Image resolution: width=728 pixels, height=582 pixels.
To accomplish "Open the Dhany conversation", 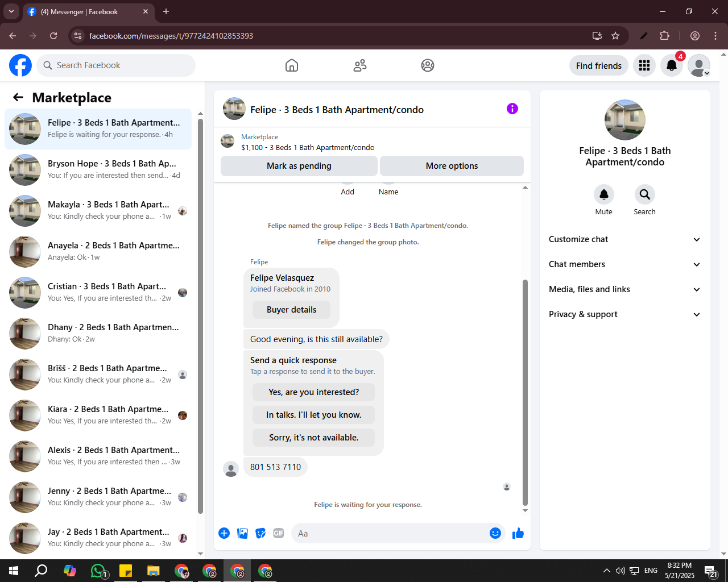I will pos(98,333).
